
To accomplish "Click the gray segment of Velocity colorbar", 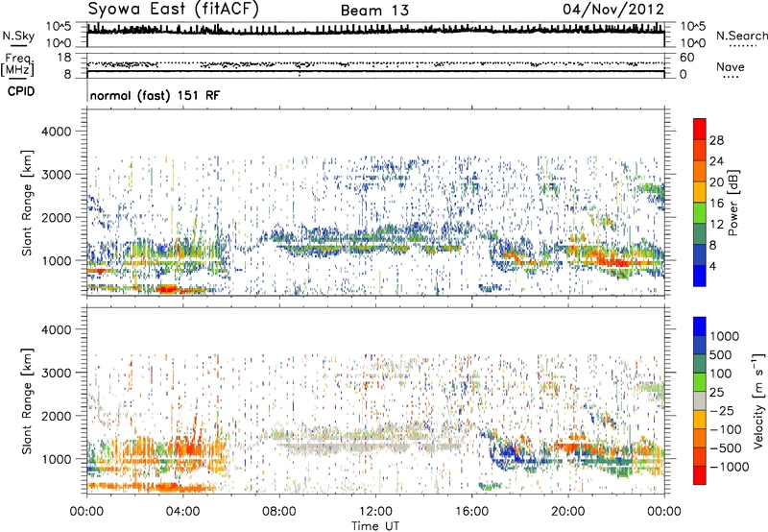I will (x=700, y=400).
